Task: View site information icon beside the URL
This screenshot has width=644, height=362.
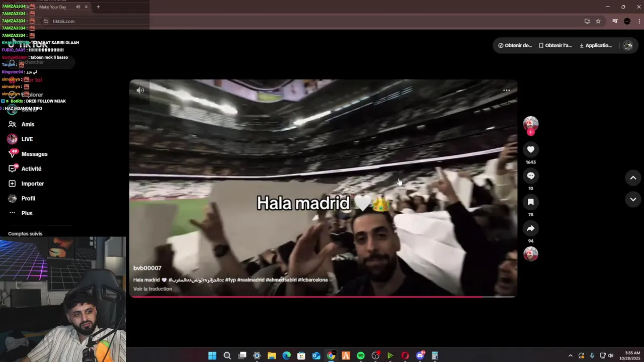Action: [x=46, y=21]
